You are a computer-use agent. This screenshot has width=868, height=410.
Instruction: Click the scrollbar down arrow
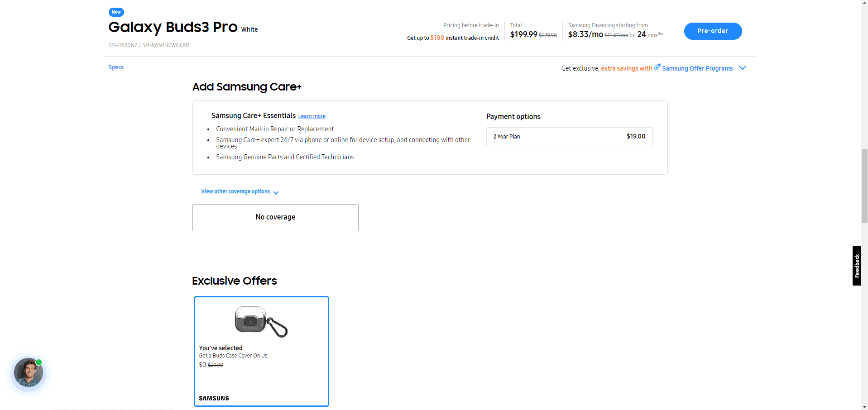864,406
